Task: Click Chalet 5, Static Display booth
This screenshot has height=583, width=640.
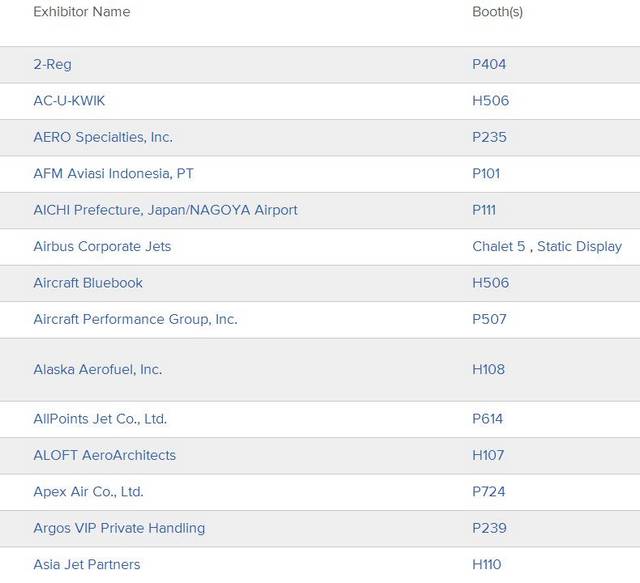Action: [x=546, y=247]
